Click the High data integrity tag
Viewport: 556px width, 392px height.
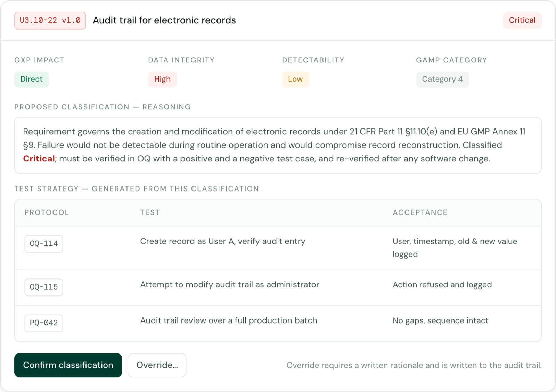click(x=162, y=79)
